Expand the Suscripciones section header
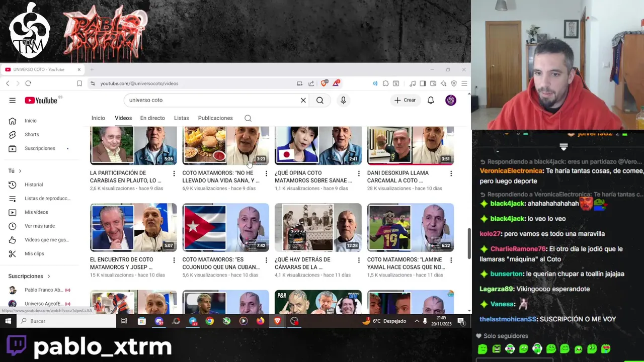 coord(30,276)
